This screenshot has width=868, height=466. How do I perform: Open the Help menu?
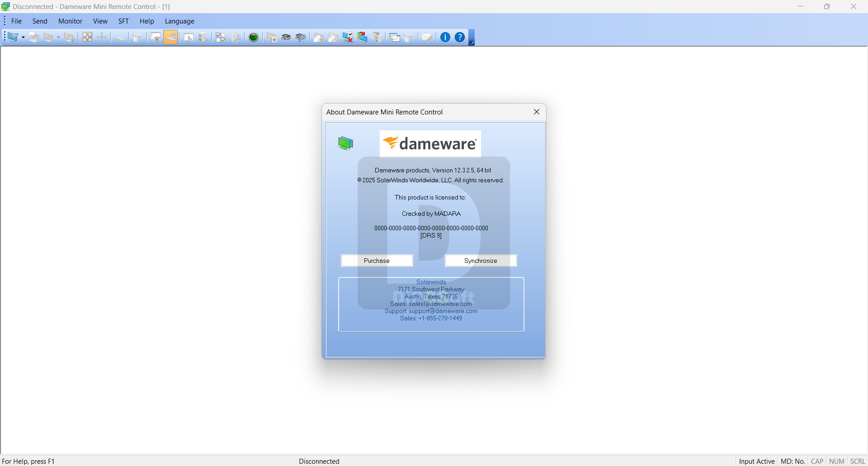pos(147,21)
